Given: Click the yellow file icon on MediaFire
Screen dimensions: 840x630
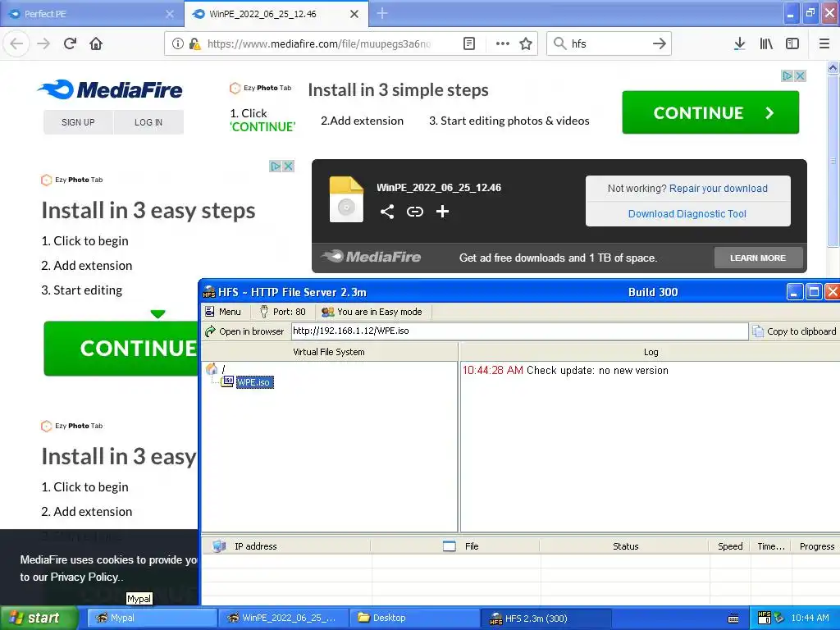Looking at the screenshot, I should tap(346, 199).
